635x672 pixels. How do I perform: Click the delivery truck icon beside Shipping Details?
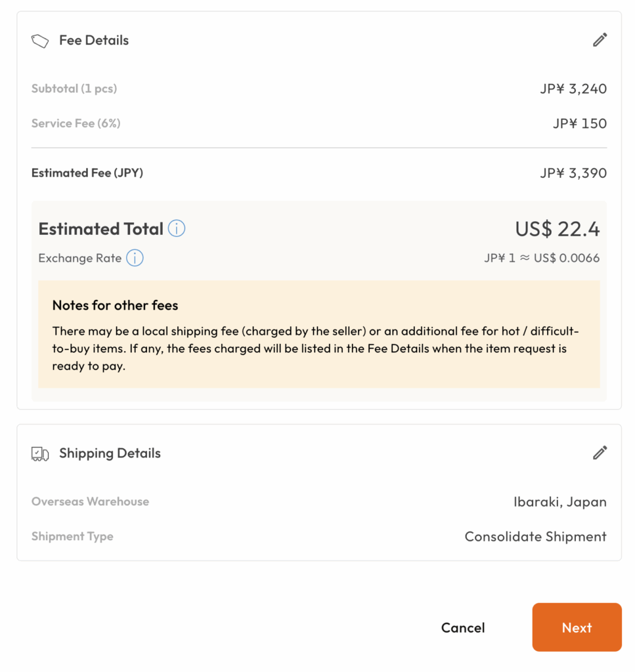(40, 453)
